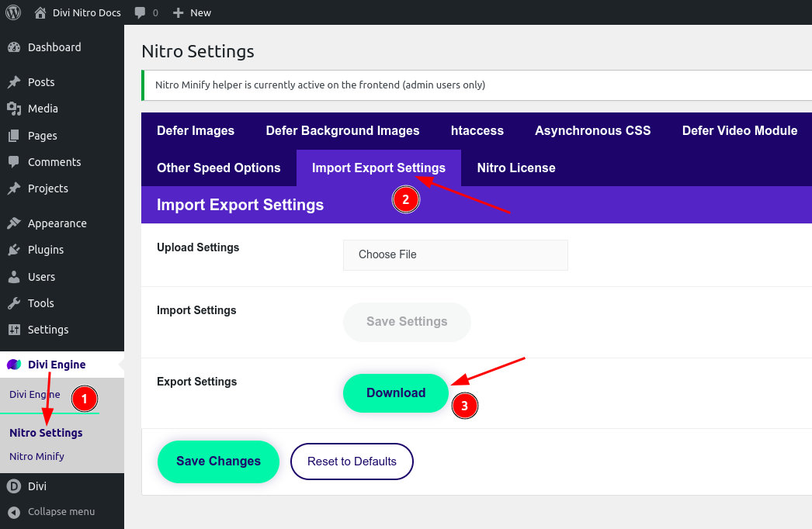The width and height of the screenshot is (812, 529).
Task: Download the exported settings
Action: click(x=395, y=392)
